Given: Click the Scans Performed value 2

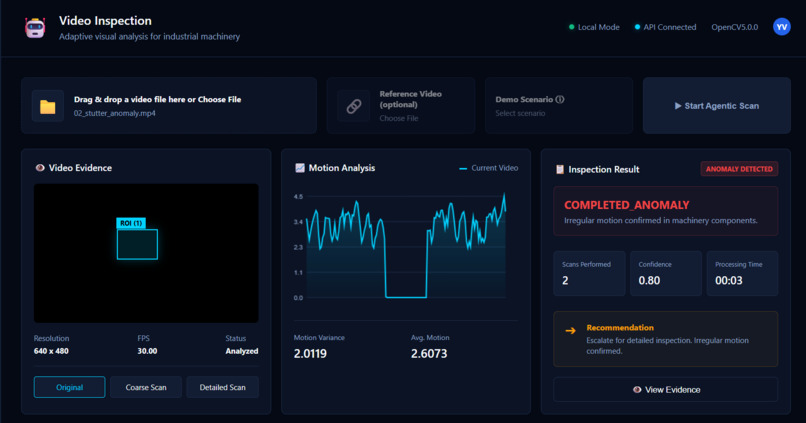Looking at the screenshot, I should 565,280.
